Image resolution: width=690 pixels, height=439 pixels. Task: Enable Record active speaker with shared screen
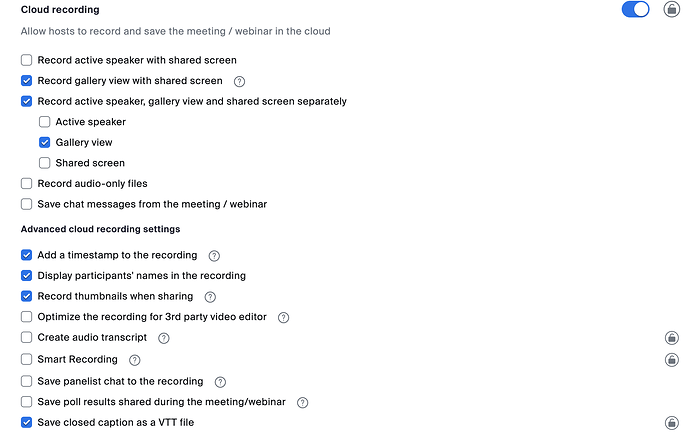pos(27,60)
